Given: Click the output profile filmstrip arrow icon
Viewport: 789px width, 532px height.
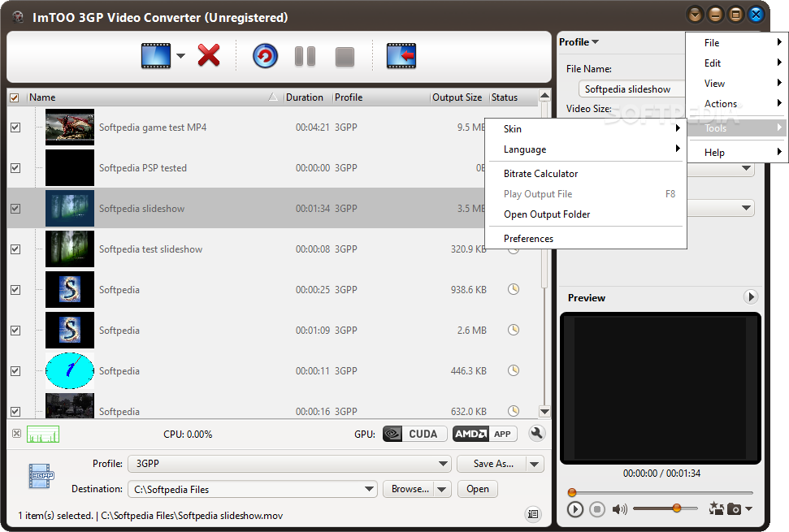Looking at the screenshot, I should click(401, 56).
